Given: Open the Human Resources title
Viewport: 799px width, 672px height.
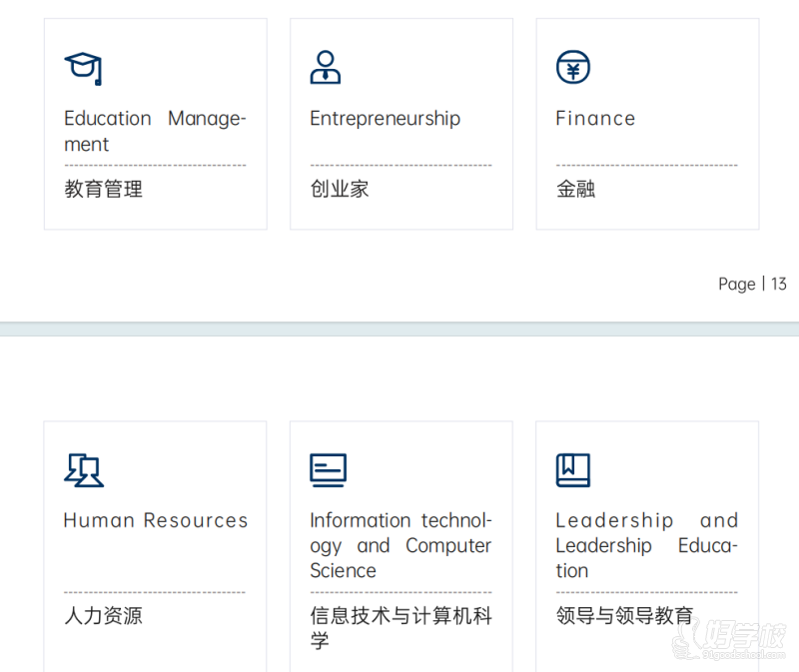Looking at the screenshot, I should (x=155, y=520).
